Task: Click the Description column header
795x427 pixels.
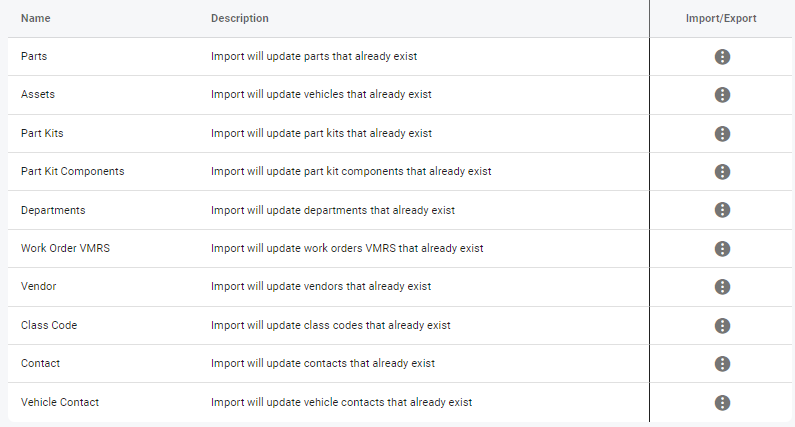Action: coord(240,19)
